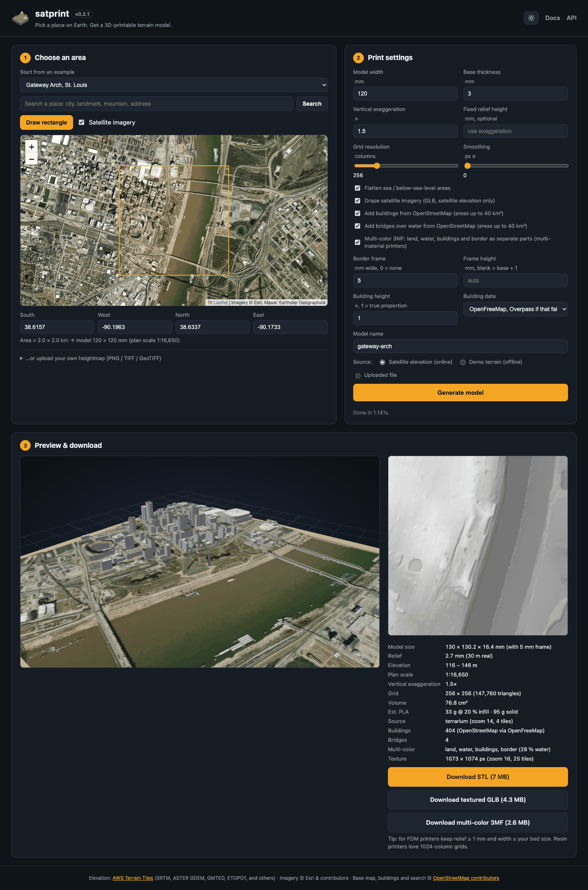Screen dimensions: 588x890
Task: Toggle the Satellite imagery checkbox
Action: pyautogui.click(x=82, y=122)
